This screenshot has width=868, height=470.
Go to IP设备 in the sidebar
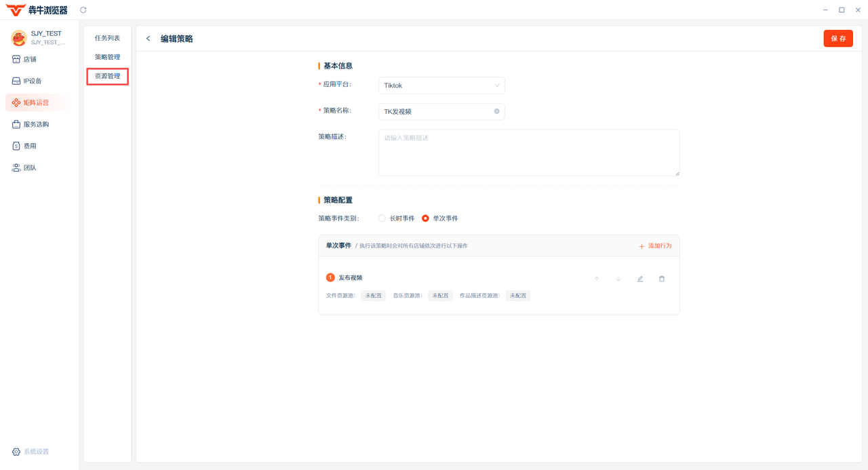(32, 81)
